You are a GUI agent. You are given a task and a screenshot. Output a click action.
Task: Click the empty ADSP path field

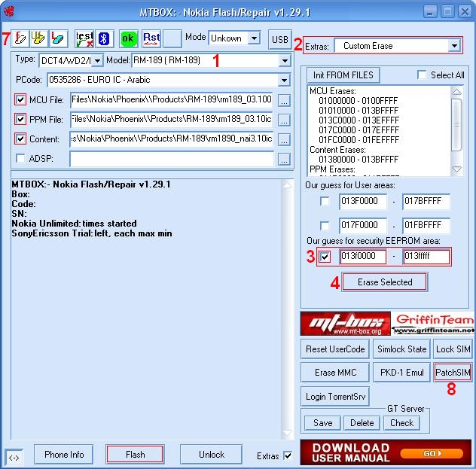(x=172, y=159)
